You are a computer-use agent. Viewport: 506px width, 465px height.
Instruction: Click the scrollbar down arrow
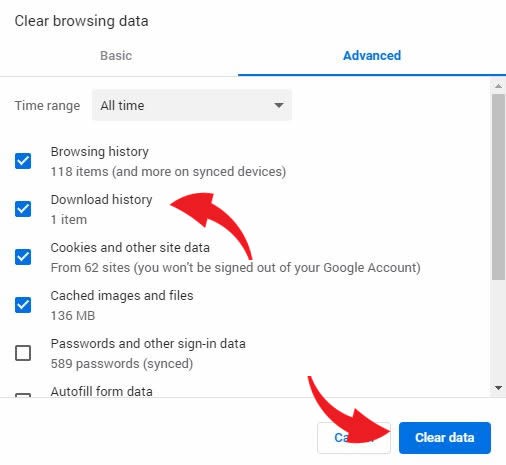tap(498, 388)
